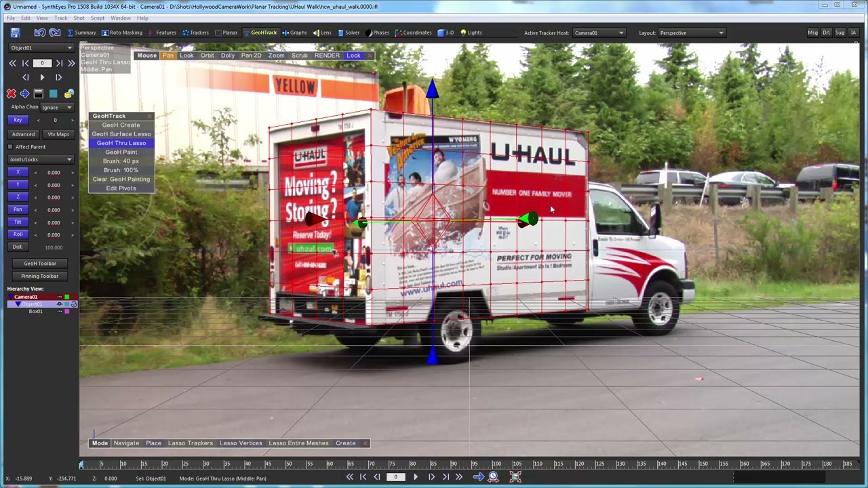Open the Shot menu

coord(79,18)
